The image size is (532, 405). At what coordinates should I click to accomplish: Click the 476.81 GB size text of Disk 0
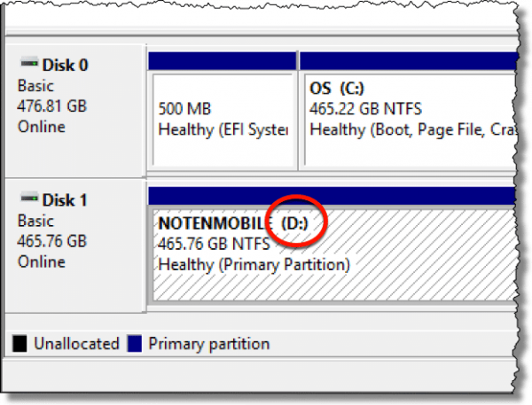(x=52, y=106)
